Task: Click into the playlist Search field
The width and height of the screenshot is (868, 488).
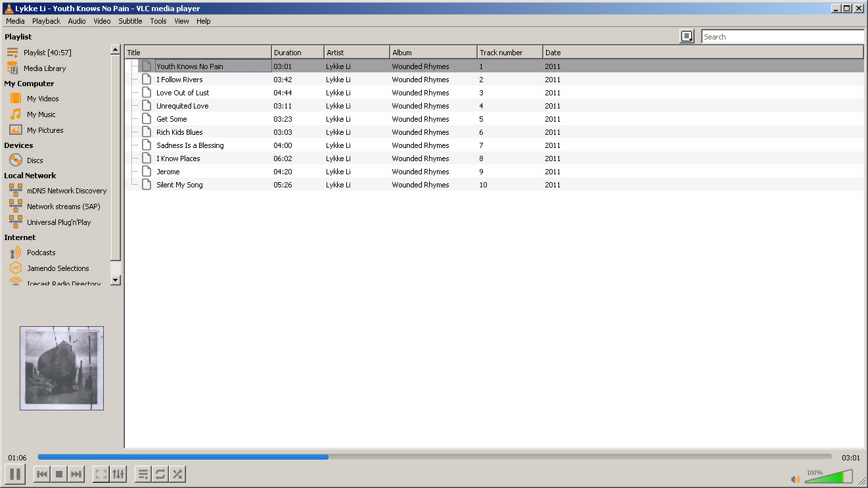Action: click(783, 37)
